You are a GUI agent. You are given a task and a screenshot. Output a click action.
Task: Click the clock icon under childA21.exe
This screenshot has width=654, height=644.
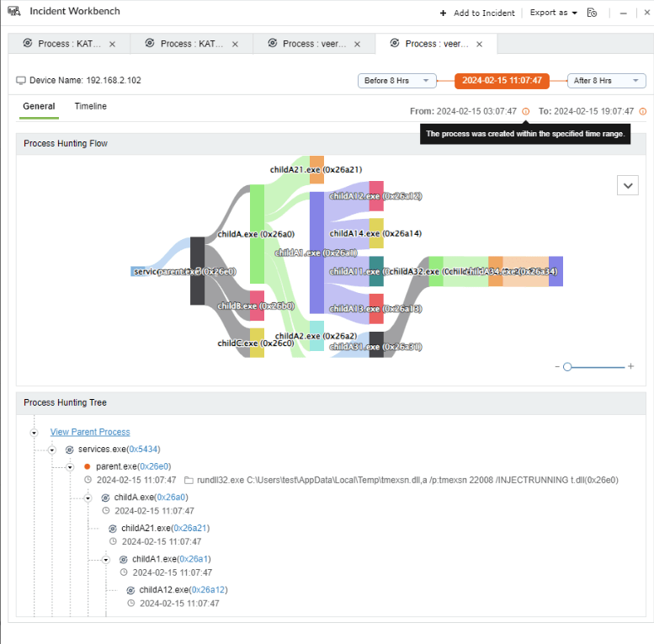pos(113,541)
